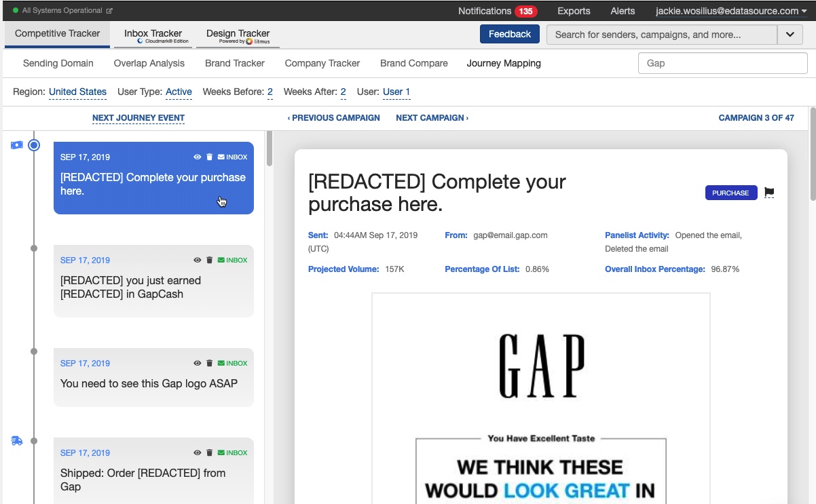Open the jackie.wosilius account dropdown
This screenshot has width=816, height=504.
730,11
